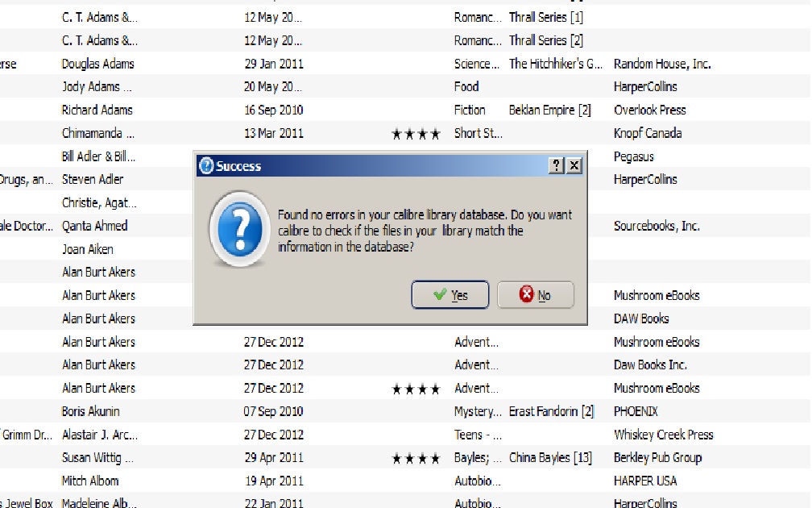The height and width of the screenshot is (508, 812).
Task: Click the Food tag cell
Action: 466,86
